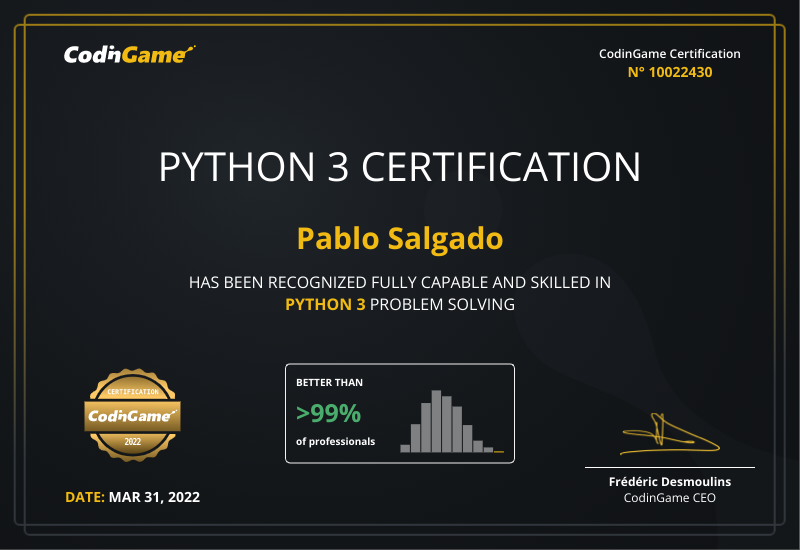Click 'CodinGame CEO' title text
This screenshot has height=550, width=800.
pyautogui.click(x=669, y=498)
